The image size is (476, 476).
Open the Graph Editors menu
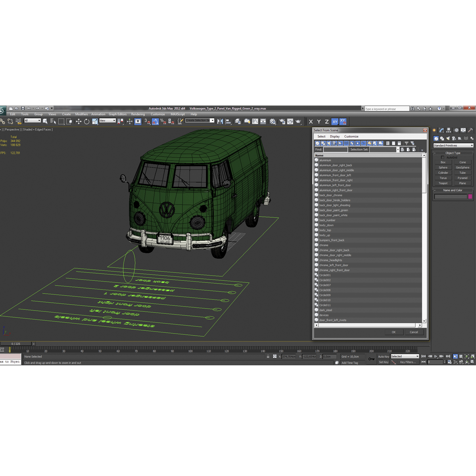(117, 114)
